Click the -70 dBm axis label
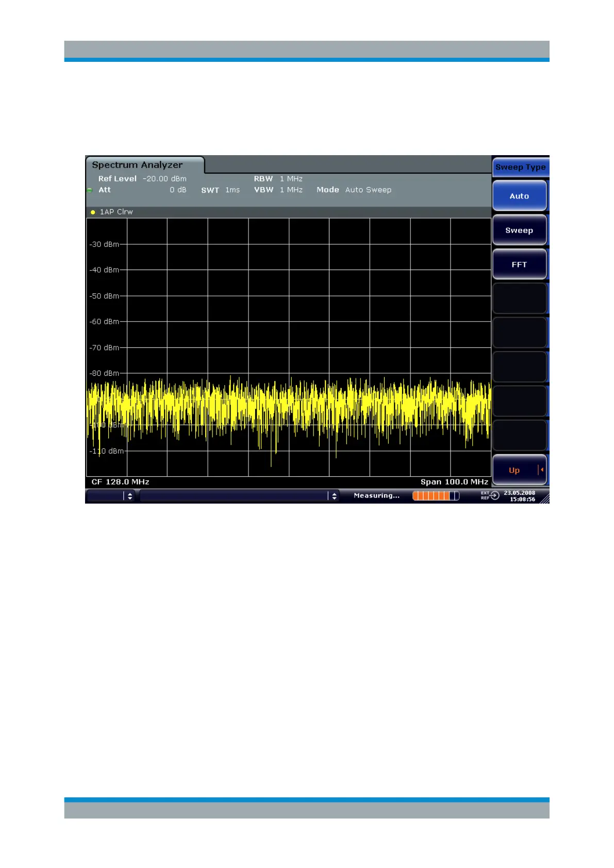Image resolution: width=614 pixels, height=868 pixels. (x=104, y=348)
